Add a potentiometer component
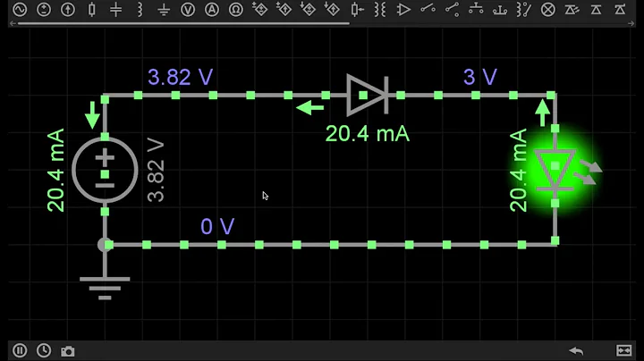Viewport: 644px width, 361px height. [x=356, y=10]
